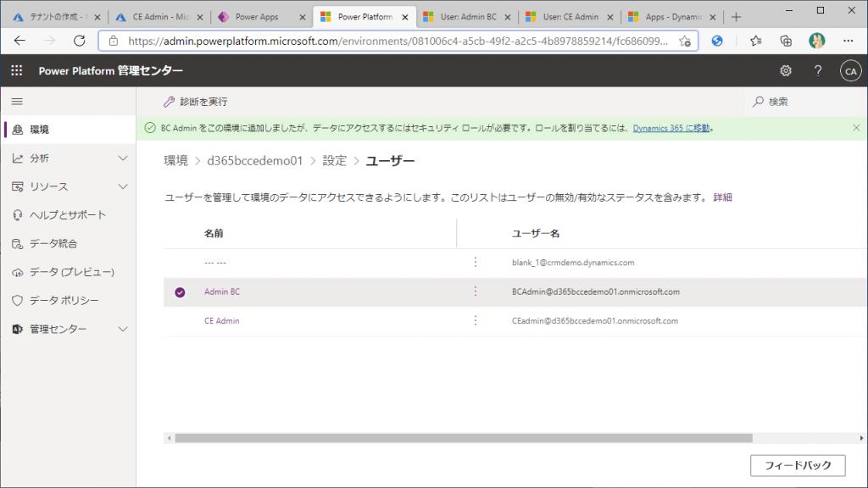Viewport: 868px width, 488px height.
Task: Sort by the ユーザー名 column header
Action: pyautogui.click(x=536, y=234)
